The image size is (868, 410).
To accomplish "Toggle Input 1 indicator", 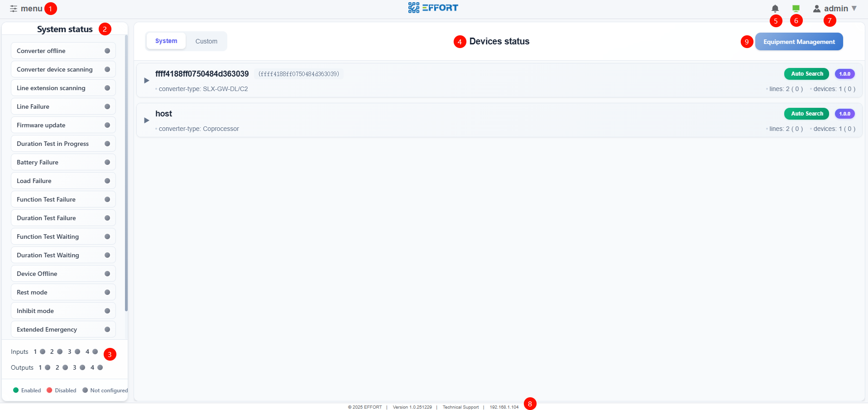I will tap(43, 352).
